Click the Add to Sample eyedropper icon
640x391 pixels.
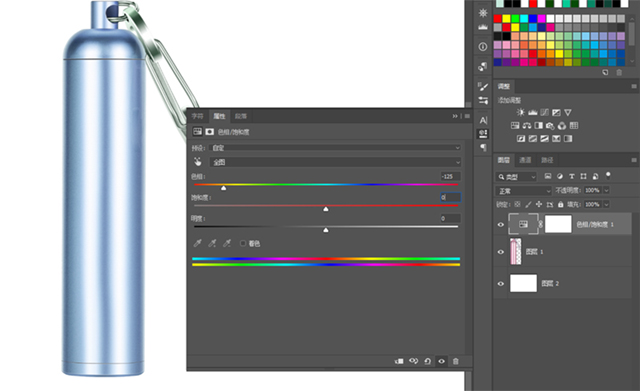coord(212,244)
